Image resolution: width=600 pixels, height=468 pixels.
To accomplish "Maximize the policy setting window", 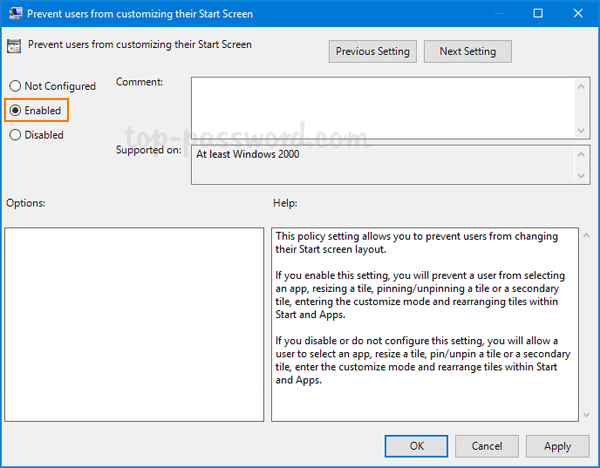I will [539, 14].
